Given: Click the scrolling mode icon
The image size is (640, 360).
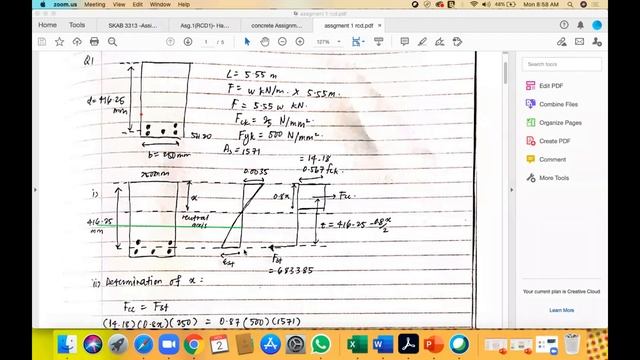Looking at the screenshot, I should coord(378,42).
